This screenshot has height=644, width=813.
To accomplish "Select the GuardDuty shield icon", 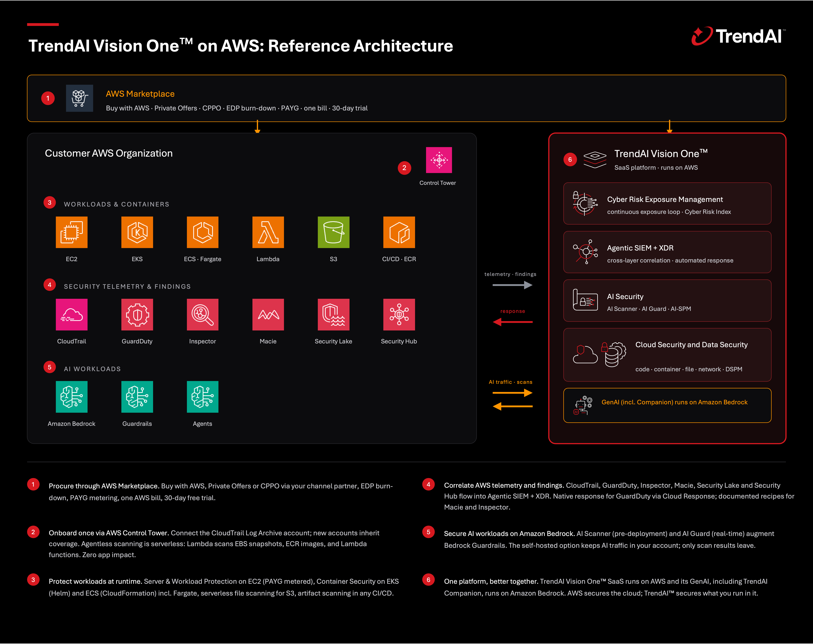I will coord(137,315).
